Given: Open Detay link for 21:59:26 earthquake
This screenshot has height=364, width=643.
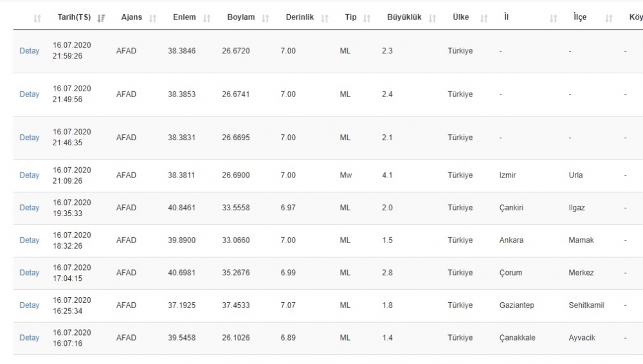Looking at the screenshot, I should pyautogui.click(x=29, y=51).
